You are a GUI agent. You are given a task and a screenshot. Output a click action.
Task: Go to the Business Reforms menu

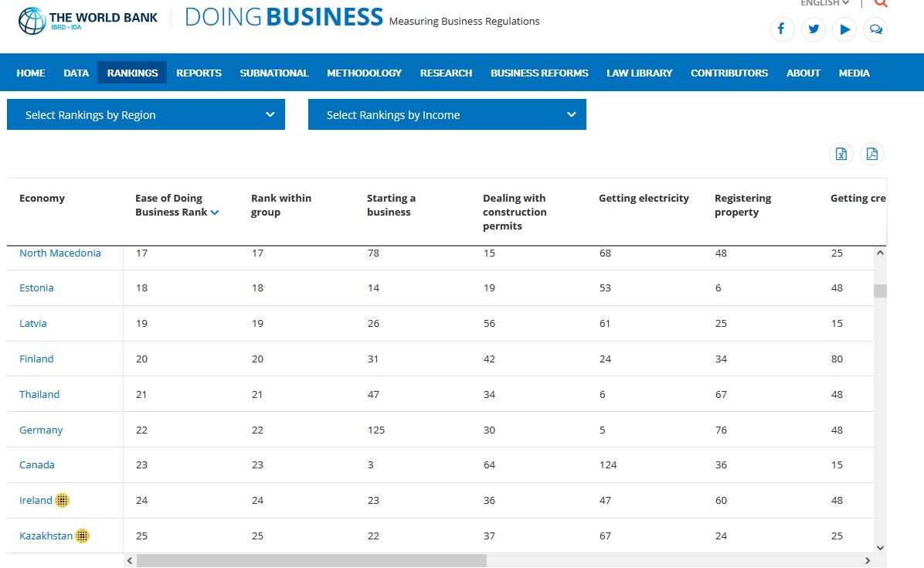point(539,73)
